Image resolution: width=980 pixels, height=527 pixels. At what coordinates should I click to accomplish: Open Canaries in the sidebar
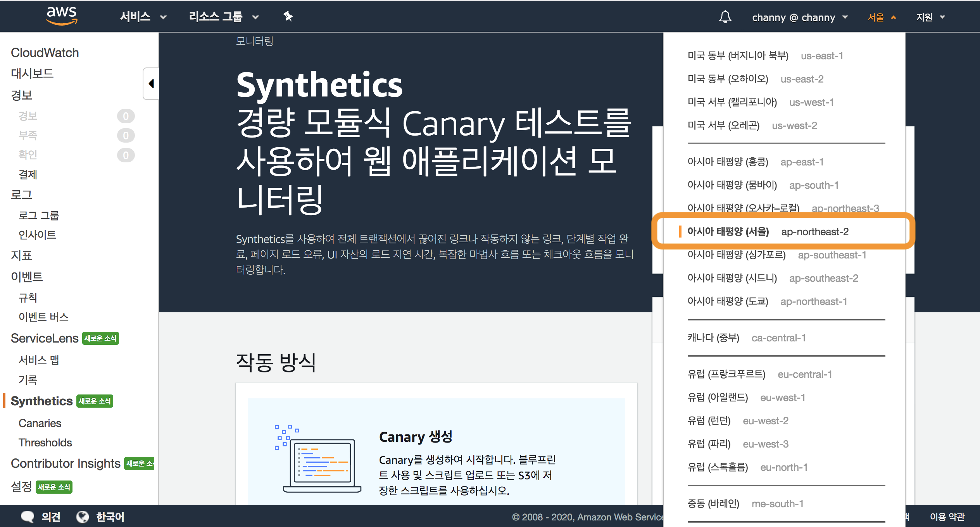[40, 423]
